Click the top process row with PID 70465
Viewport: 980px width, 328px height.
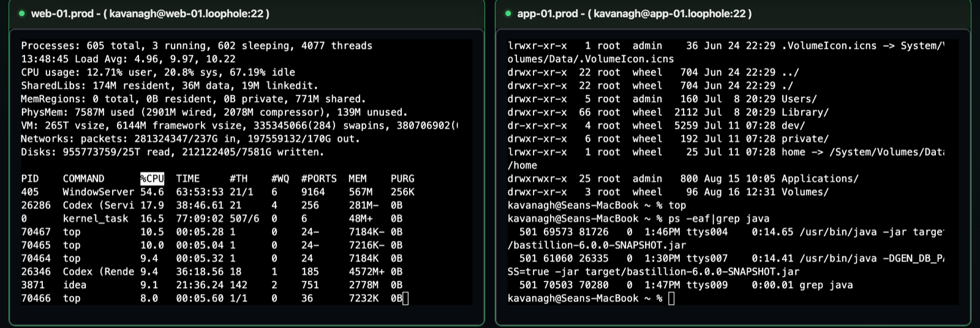212,245
